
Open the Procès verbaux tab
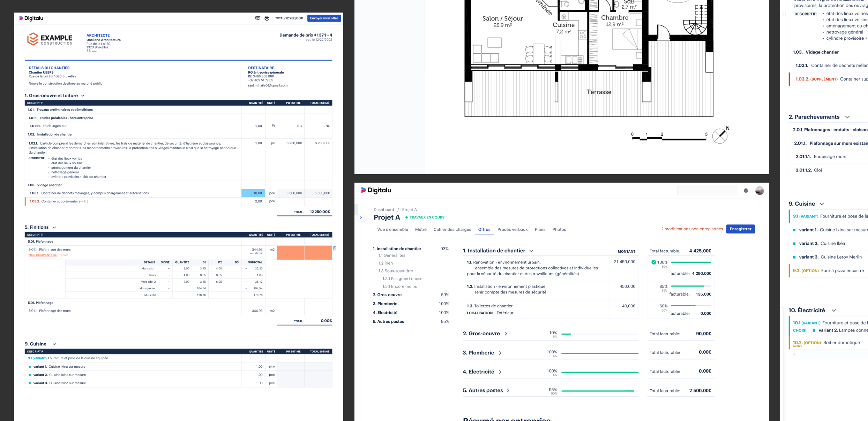coord(512,229)
